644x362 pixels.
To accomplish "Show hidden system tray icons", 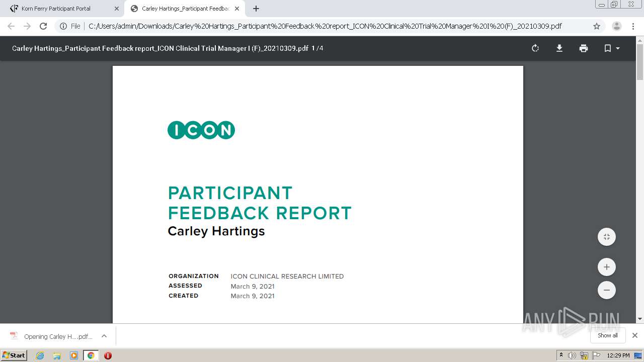I will click(x=561, y=355).
